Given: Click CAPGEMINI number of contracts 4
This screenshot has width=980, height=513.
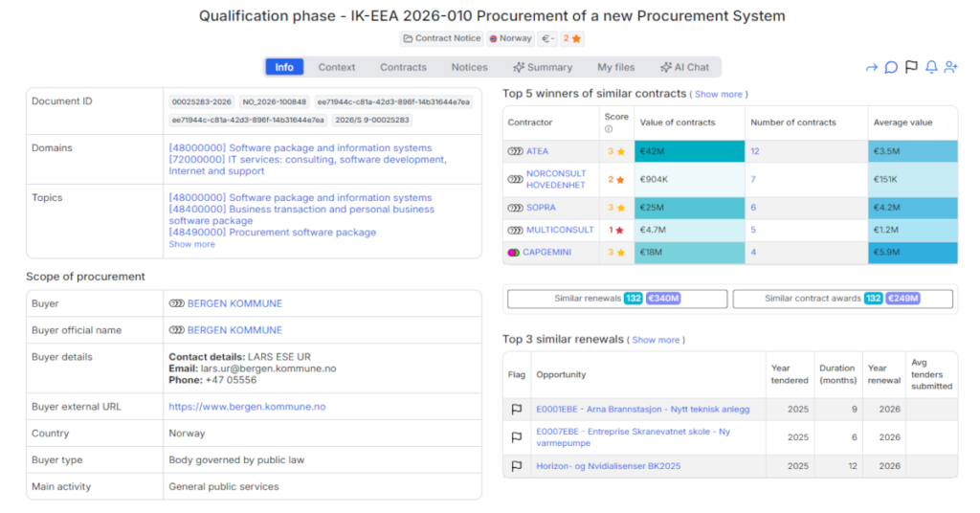Looking at the screenshot, I should point(753,253).
